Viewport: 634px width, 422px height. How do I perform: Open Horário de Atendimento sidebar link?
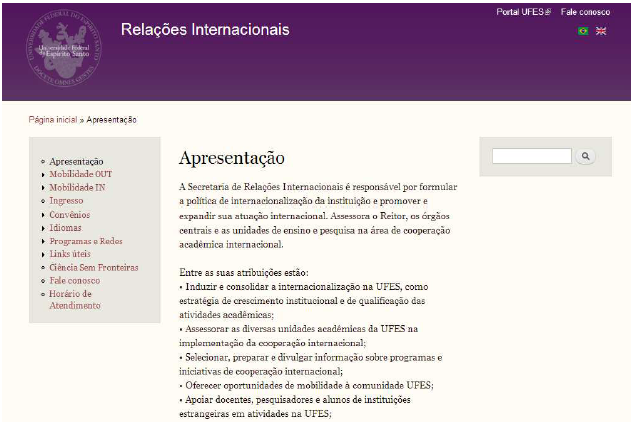coord(75,300)
